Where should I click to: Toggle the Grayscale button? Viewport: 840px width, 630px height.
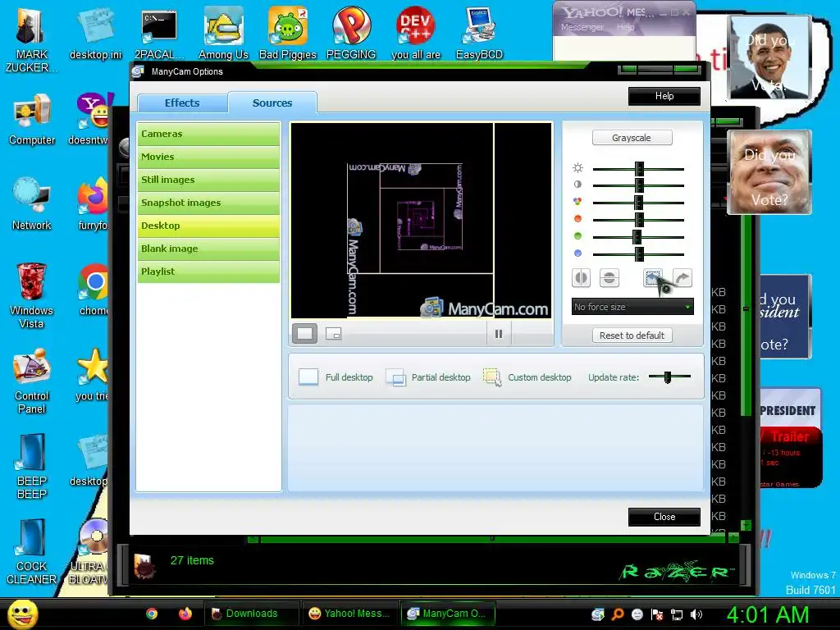point(632,138)
